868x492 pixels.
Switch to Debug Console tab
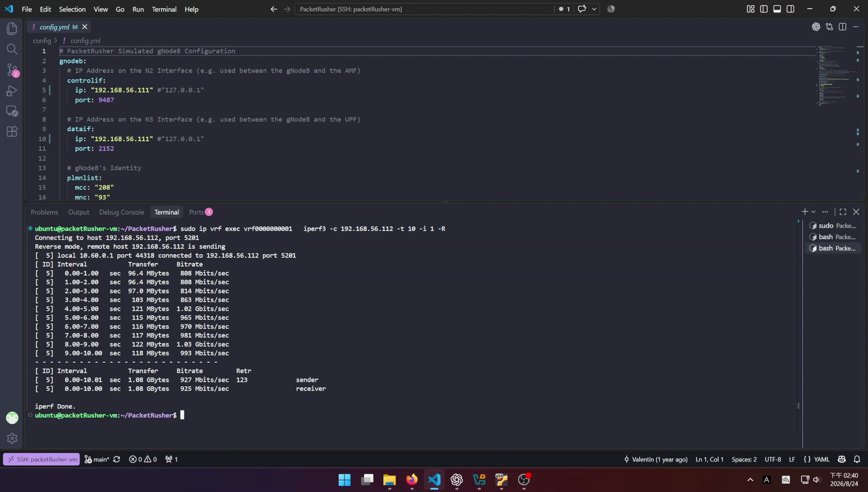(x=122, y=212)
